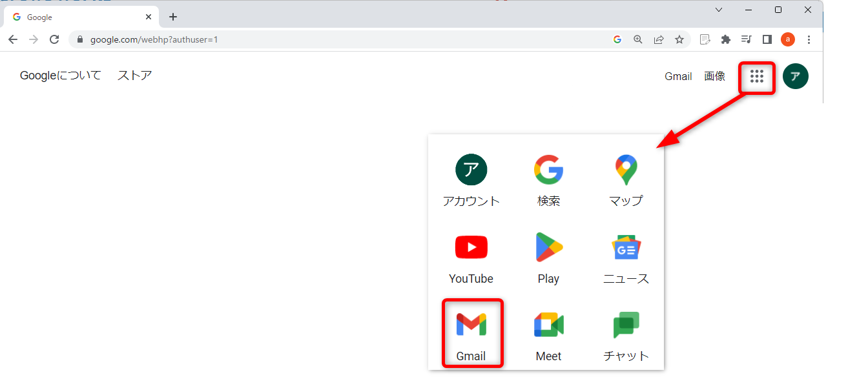Bookmark this page with the star icon
This screenshot has width=868, height=377.
tap(679, 39)
